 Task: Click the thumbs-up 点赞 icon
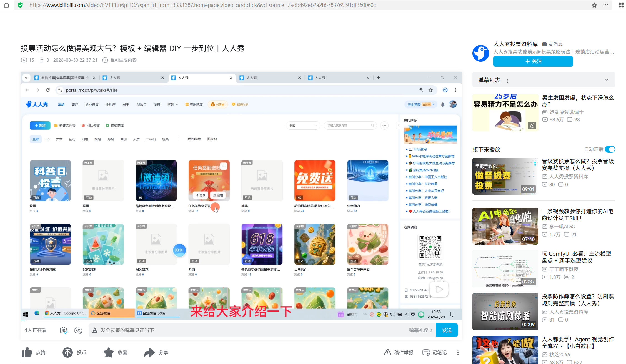pyautogui.click(x=27, y=352)
